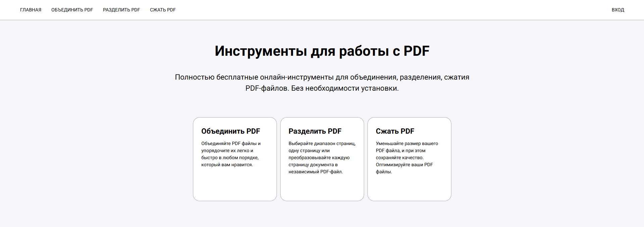Click the ВХОД login link

point(618,10)
